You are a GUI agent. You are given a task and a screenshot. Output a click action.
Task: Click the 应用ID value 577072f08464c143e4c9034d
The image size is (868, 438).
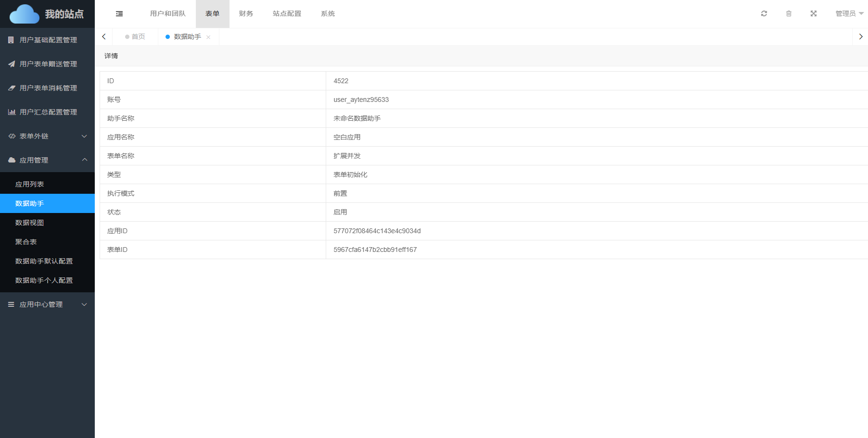pyautogui.click(x=377, y=231)
